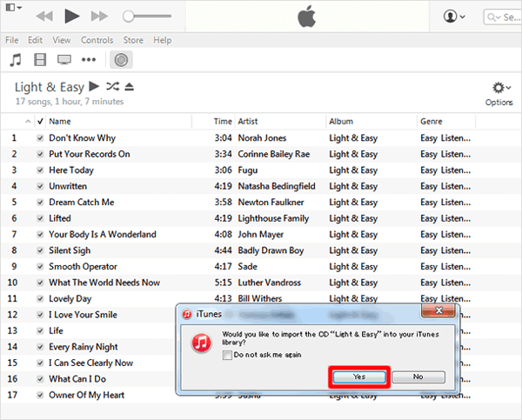Image resolution: width=522 pixels, height=420 pixels.
Task: Sort by the Artist column header
Action: click(x=248, y=122)
